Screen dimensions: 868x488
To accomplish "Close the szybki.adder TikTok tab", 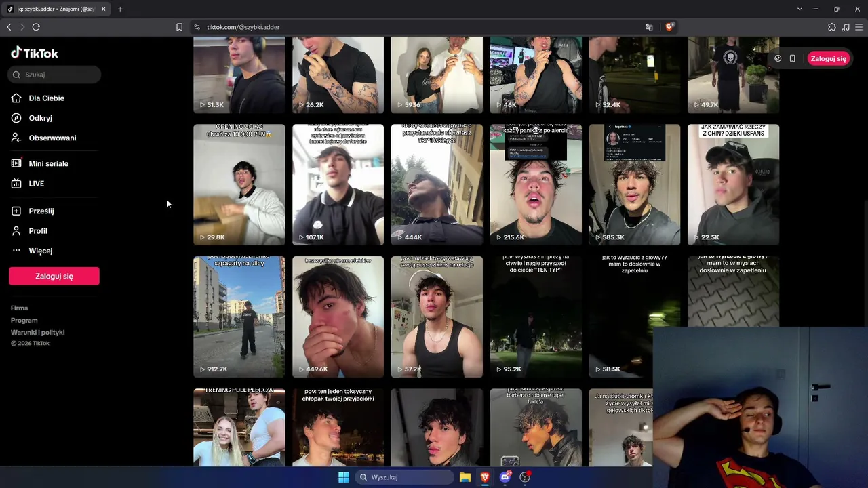I will tap(104, 9).
